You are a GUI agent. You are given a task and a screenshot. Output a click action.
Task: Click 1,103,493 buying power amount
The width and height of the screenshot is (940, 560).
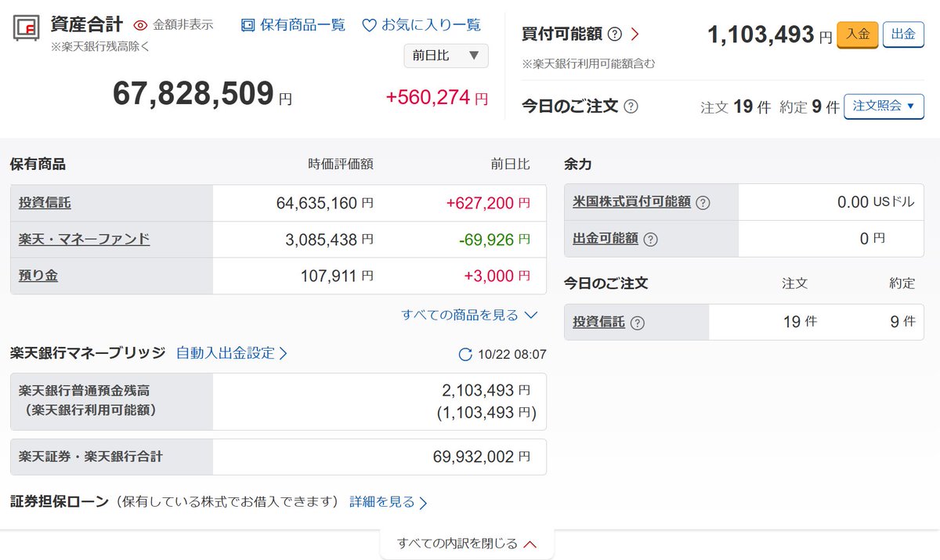761,34
